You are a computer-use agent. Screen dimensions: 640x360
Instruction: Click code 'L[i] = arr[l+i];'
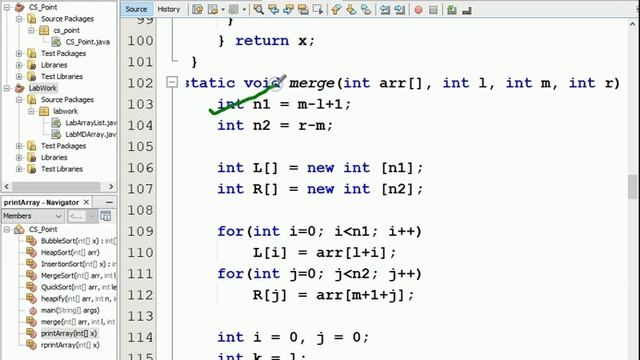pos(324,253)
